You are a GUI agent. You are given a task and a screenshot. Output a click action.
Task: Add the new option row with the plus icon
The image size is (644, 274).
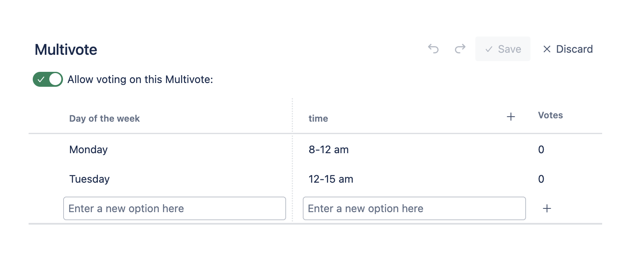547,208
